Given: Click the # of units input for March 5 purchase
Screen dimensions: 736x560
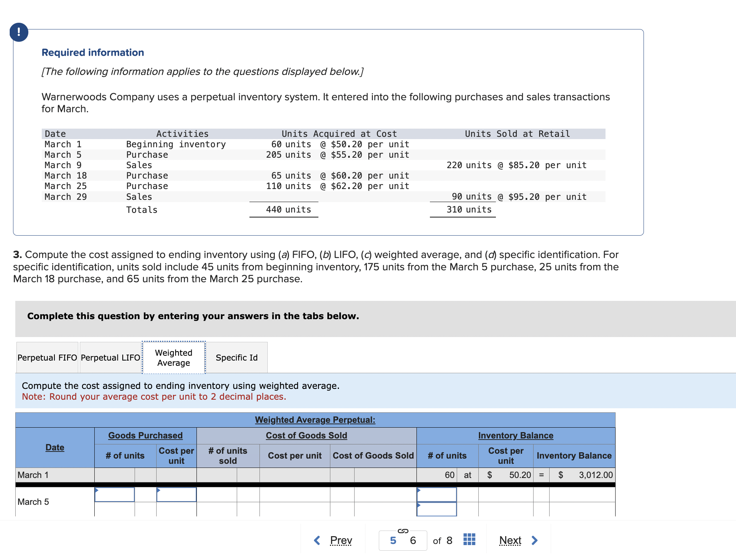Looking at the screenshot, I should pyautogui.click(x=115, y=495).
